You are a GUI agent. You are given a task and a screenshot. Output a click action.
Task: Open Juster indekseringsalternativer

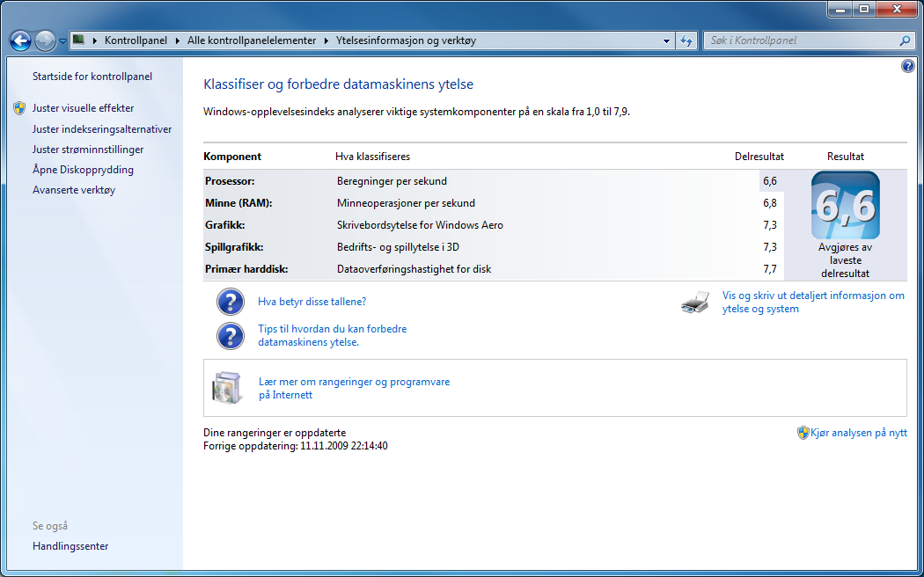(102, 129)
